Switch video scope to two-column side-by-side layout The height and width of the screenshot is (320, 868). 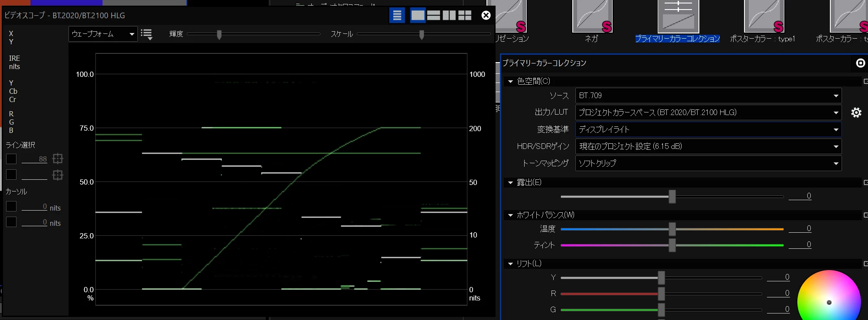(449, 16)
